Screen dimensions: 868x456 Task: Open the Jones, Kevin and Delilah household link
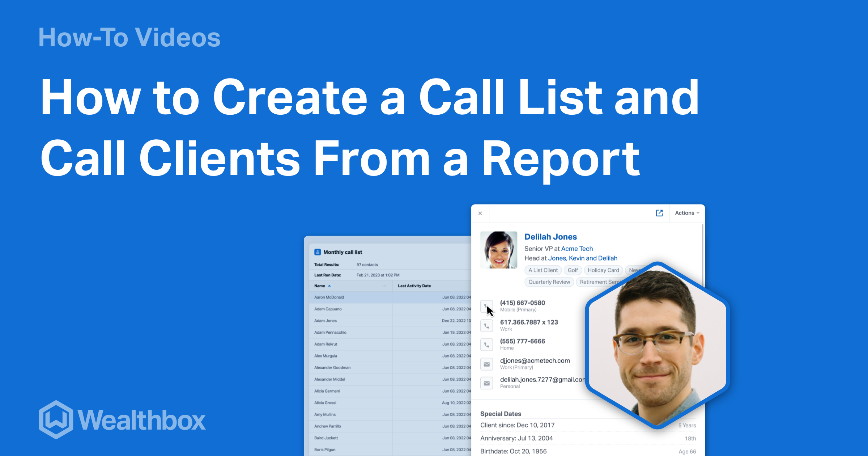coord(583,258)
